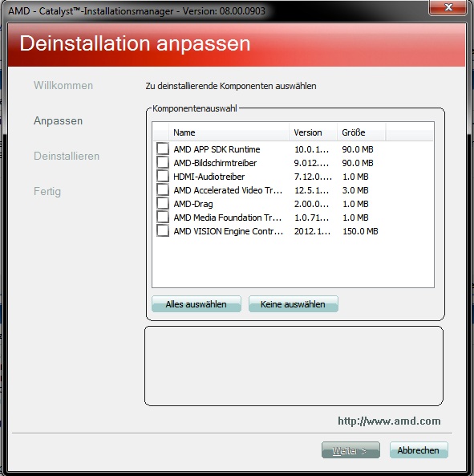
Task: Check AMD Media Foundation Tr... checkbox
Action: [x=163, y=217]
